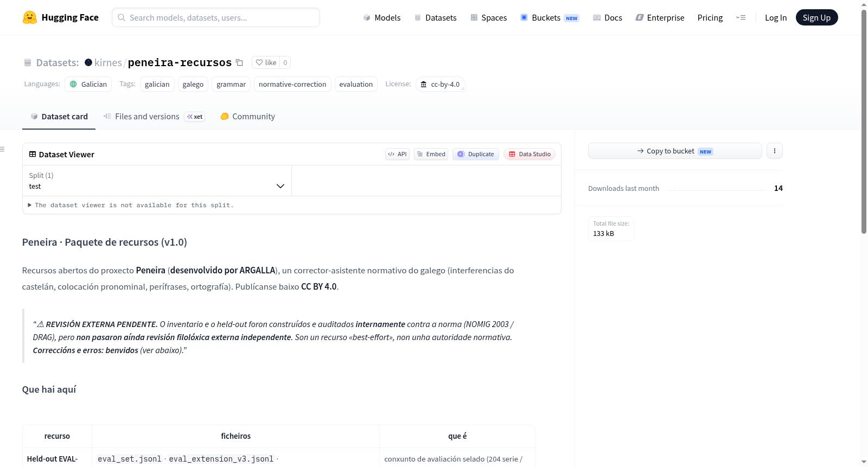The image size is (868, 467).
Task: Click the ficheiros column header
Action: pyautogui.click(x=236, y=436)
